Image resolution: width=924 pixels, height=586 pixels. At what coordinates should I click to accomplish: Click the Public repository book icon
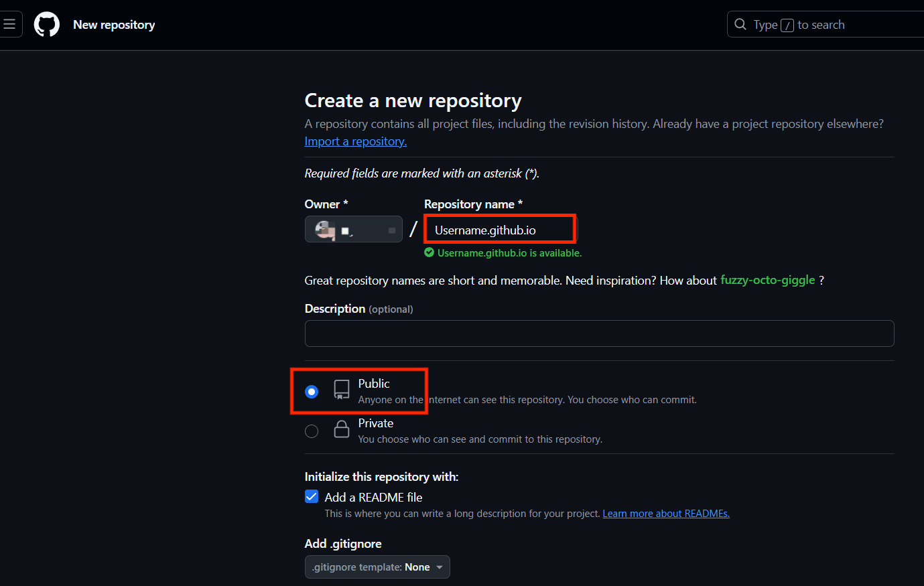coord(342,390)
